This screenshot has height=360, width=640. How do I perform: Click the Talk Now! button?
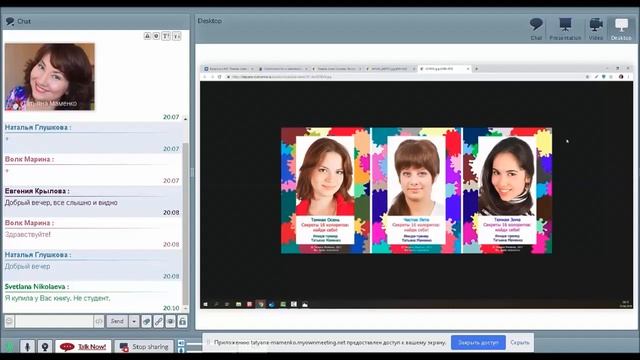tap(83, 347)
